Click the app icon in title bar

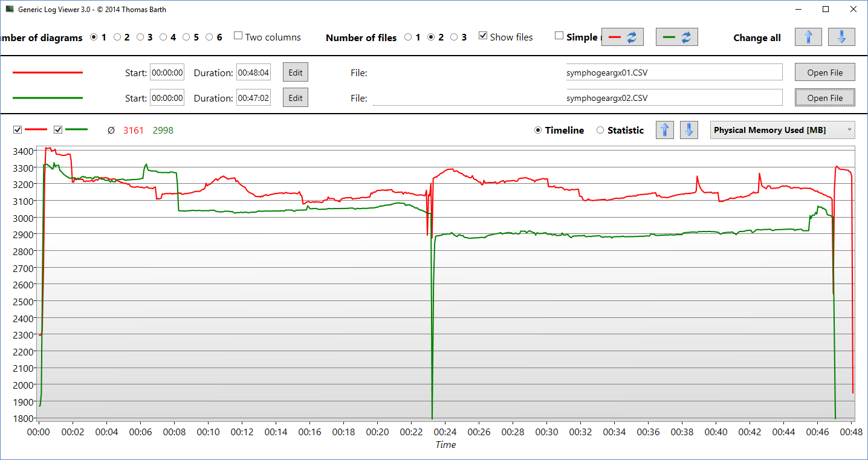[x=9, y=9]
